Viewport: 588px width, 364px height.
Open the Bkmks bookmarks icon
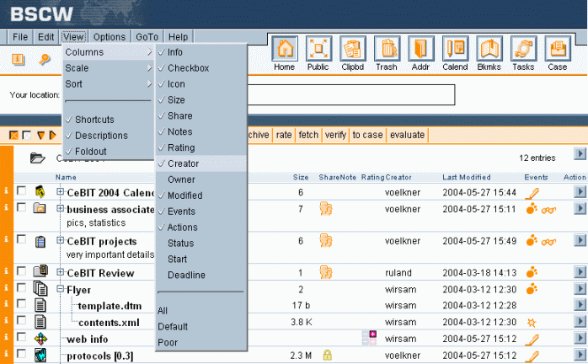tap(489, 54)
